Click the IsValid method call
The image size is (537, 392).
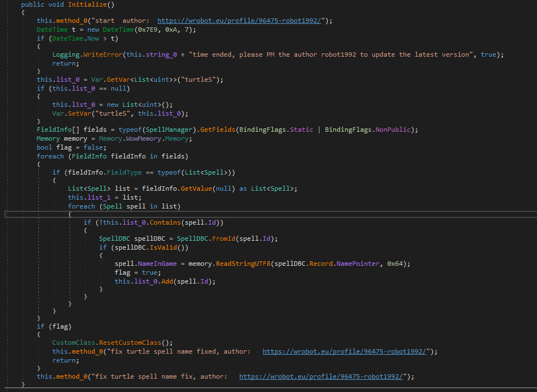pos(164,247)
